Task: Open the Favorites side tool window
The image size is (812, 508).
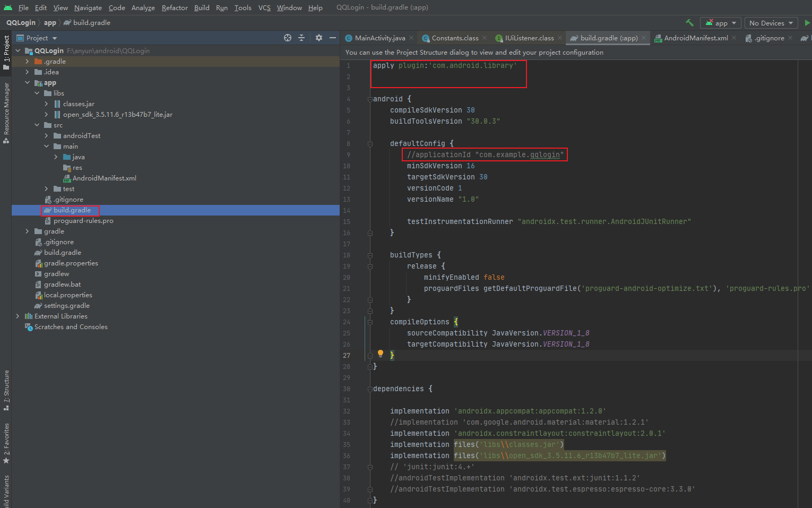Action: [6, 443]
